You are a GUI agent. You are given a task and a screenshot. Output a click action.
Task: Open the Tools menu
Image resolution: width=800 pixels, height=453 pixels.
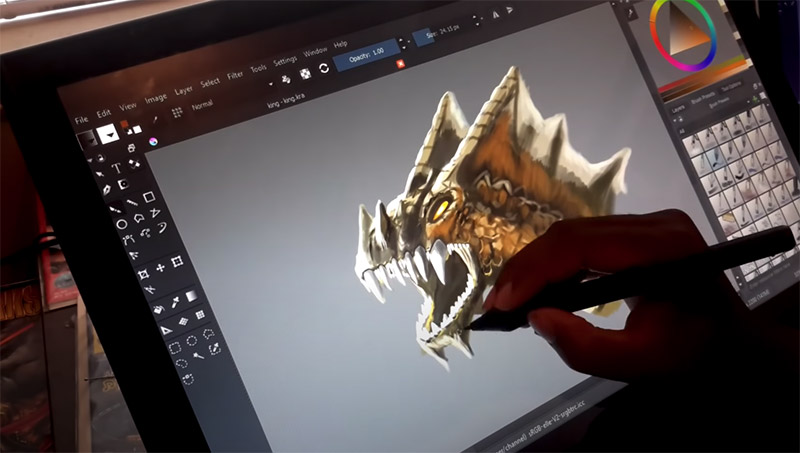pyautogui.click(x=258, y=68)
